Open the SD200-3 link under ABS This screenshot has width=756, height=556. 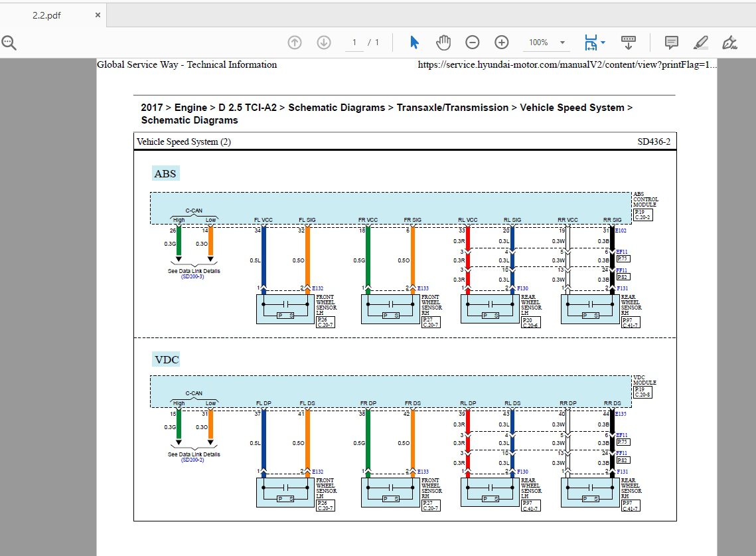pyautogui.click(x=192, y=276)
